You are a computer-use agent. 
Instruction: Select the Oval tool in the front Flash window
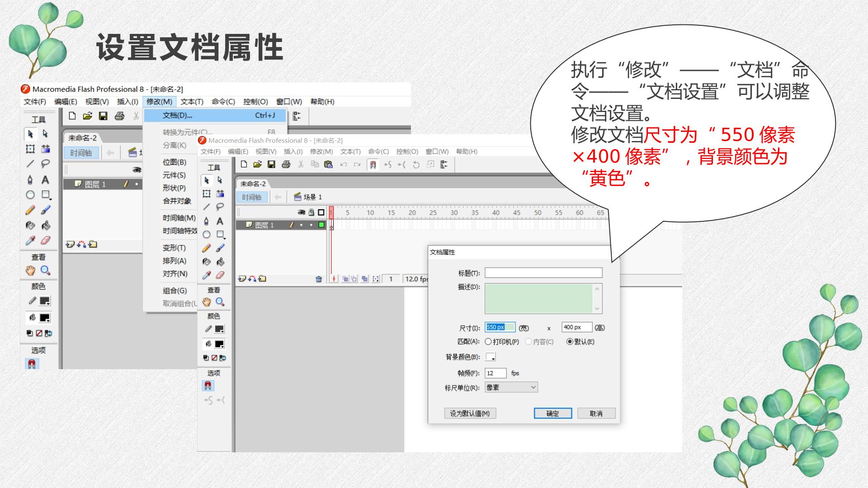click(207, 235)
